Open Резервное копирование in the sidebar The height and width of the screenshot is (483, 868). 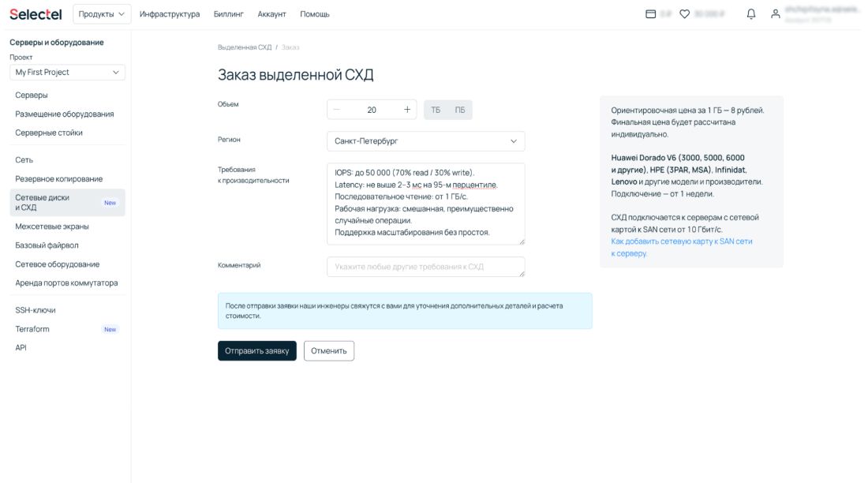(x=59, y=179)
